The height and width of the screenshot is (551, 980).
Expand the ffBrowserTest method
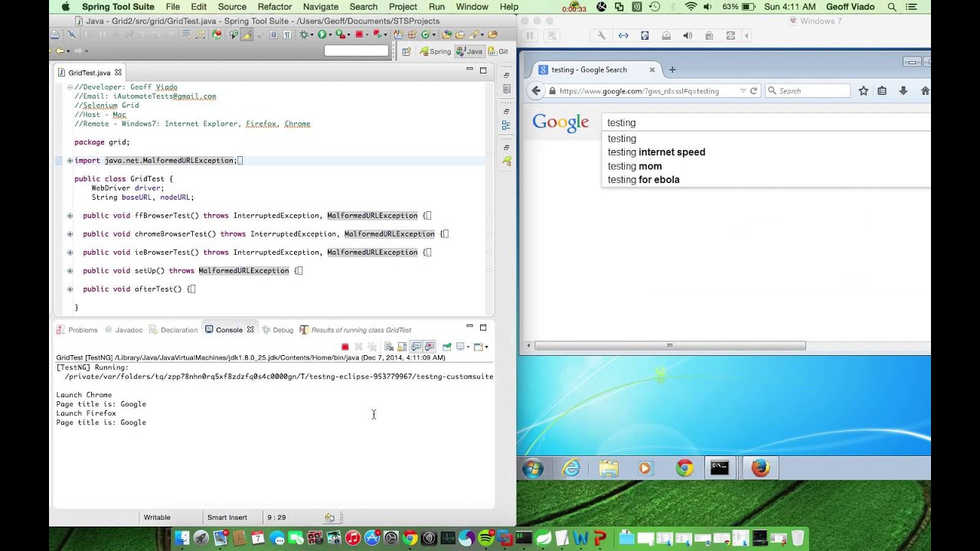[70, 216]
